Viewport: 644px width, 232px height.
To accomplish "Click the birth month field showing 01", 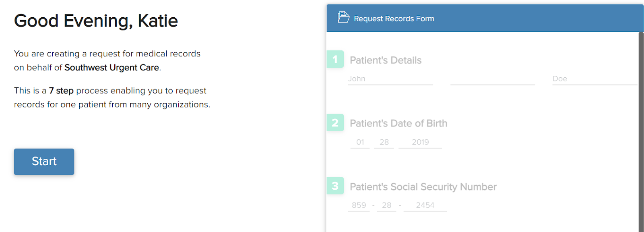I will tap(360, 142).
